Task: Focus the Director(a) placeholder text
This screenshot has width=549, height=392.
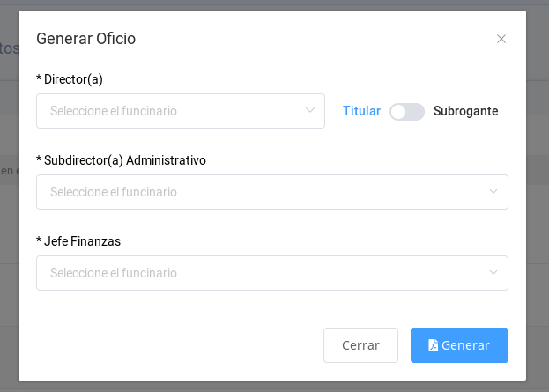Action: [x=114, y=111]
